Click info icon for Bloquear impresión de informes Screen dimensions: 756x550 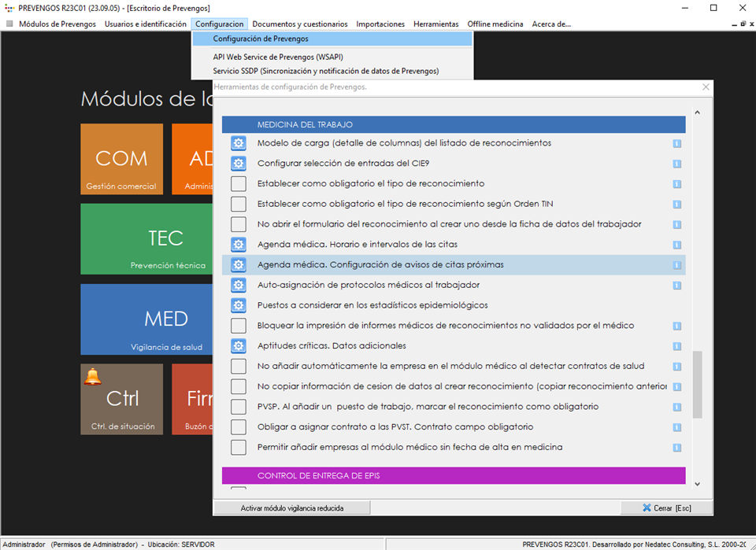point(676,326)
